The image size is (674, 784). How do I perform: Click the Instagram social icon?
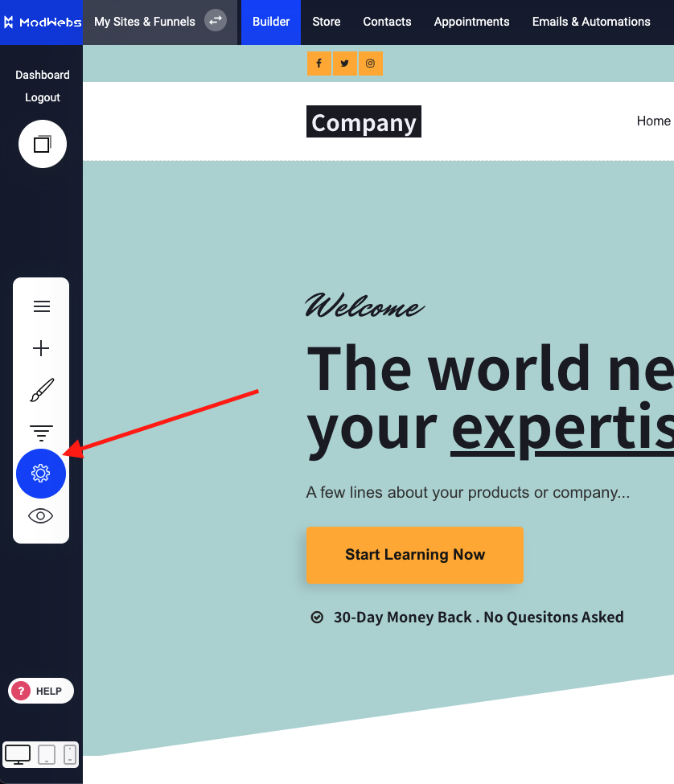pyautogui.click(x=371, y=64)
